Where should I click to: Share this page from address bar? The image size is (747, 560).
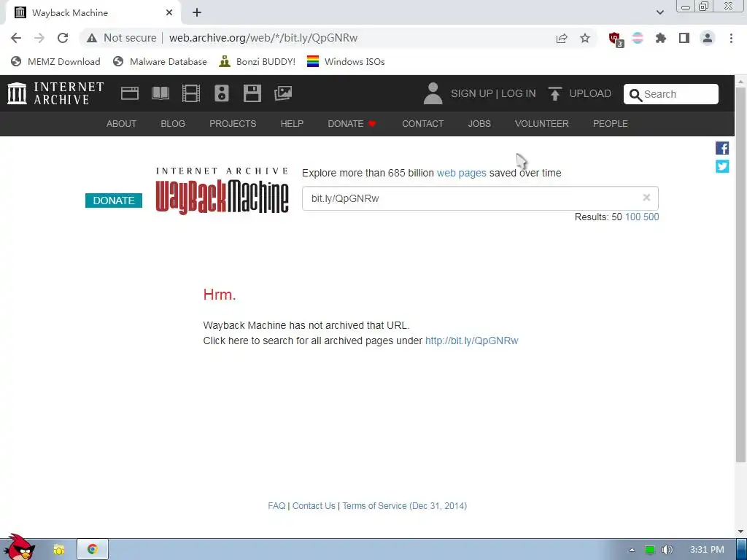point(562,38)
